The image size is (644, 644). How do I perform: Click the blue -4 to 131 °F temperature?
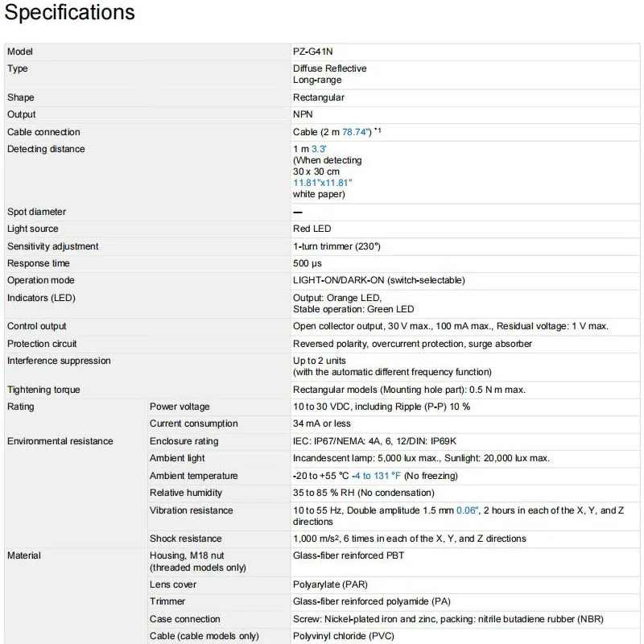point(378,476)
